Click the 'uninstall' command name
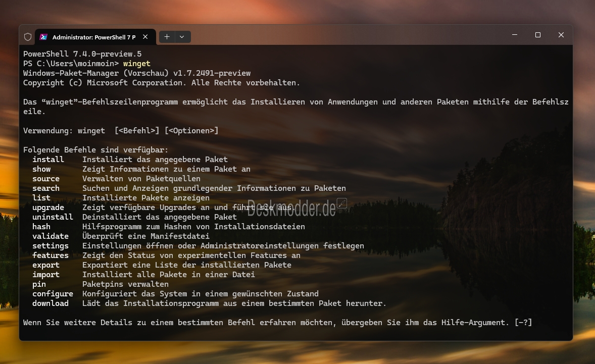Screen dimensions: 595x364 click(x=53, y=217)
